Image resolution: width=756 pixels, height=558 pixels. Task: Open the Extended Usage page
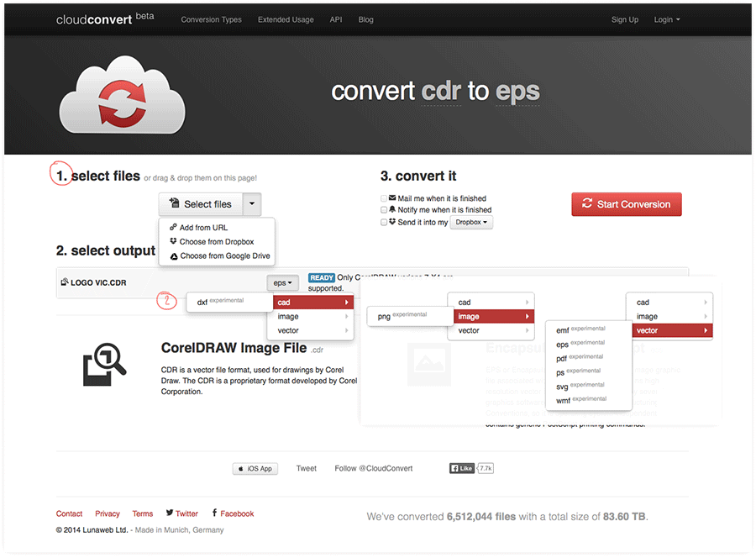click(x=286, y=20)
